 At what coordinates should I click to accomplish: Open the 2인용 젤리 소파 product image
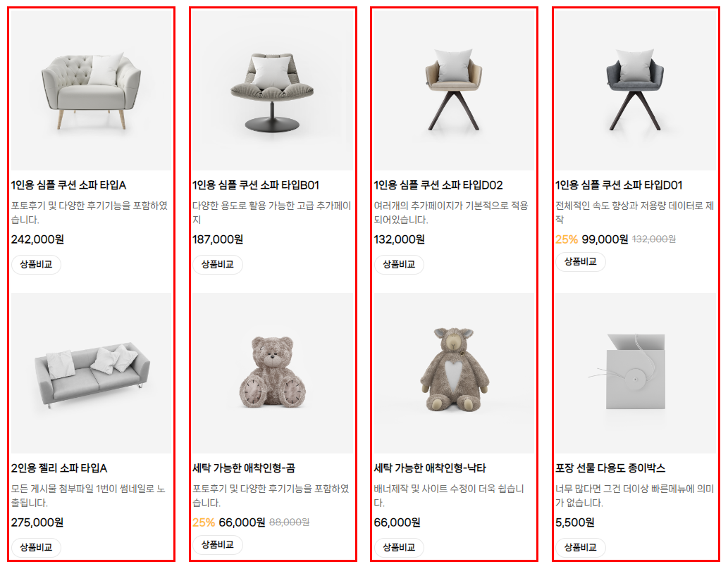(91, 373)
